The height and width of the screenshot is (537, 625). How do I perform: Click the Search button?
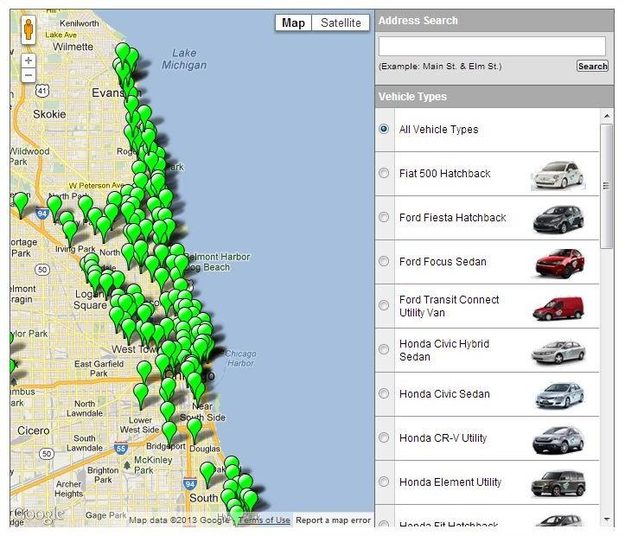(592, 66)
